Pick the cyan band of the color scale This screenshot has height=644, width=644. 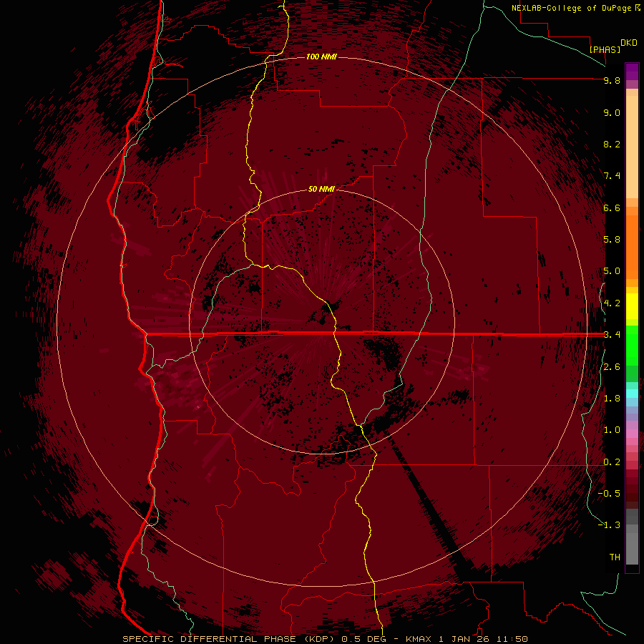point(632,394)
